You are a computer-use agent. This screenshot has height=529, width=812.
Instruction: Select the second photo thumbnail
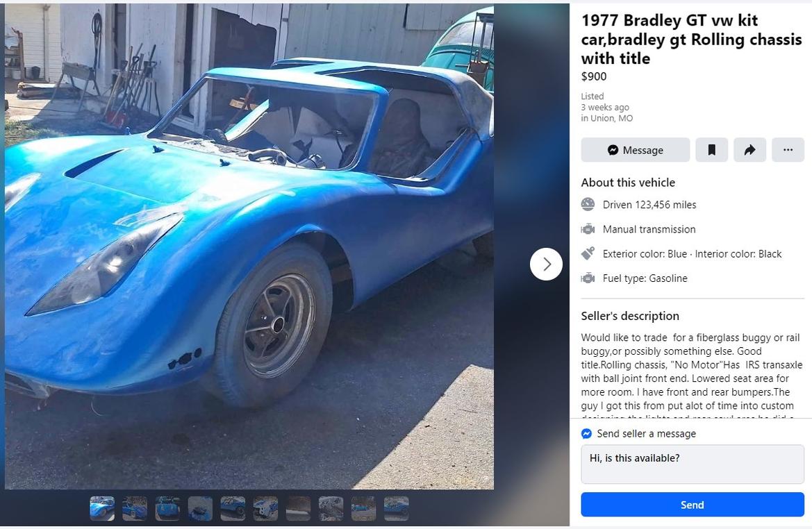pos(135,508)
